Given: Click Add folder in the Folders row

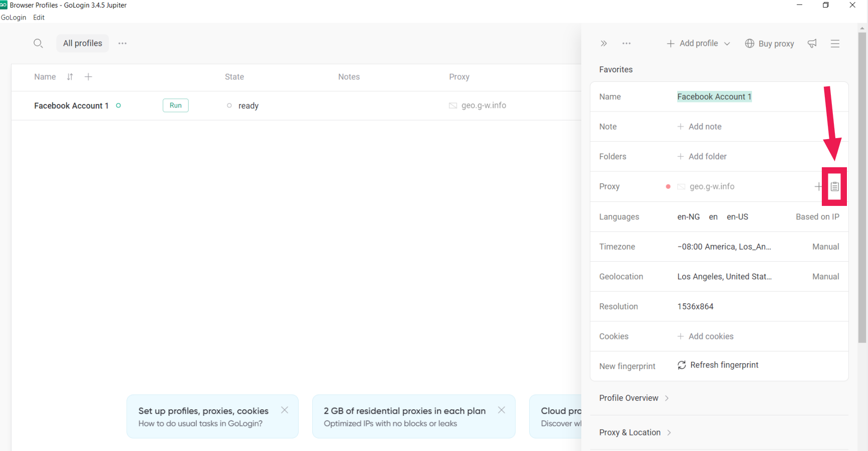Looking at the screenshot, I should coord(702,157).
